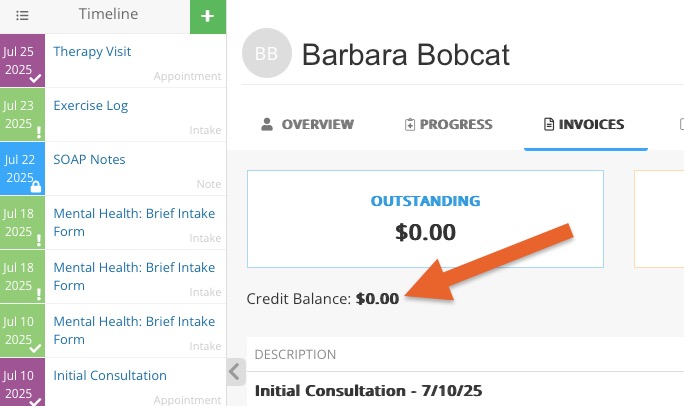Click the document icon beside Invoices

point(549,124)
